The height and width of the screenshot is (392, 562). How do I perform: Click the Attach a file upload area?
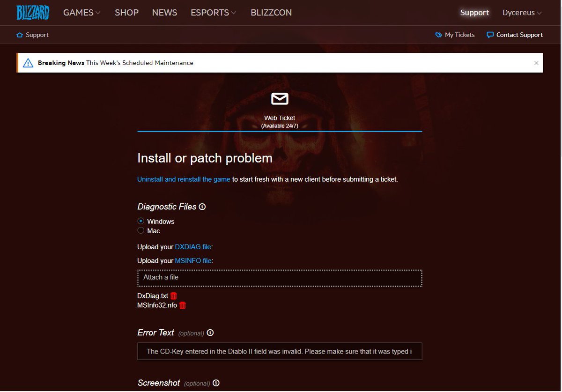click(280, 278)
